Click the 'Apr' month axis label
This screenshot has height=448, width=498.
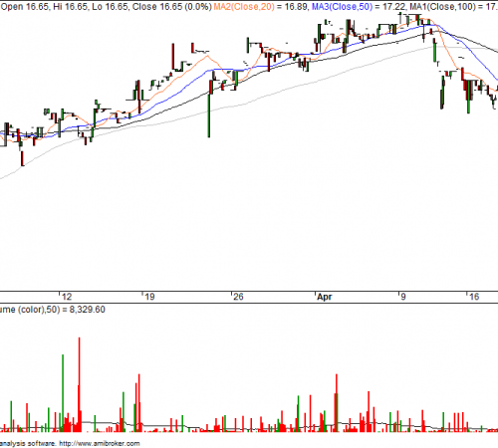click(324, 297)
